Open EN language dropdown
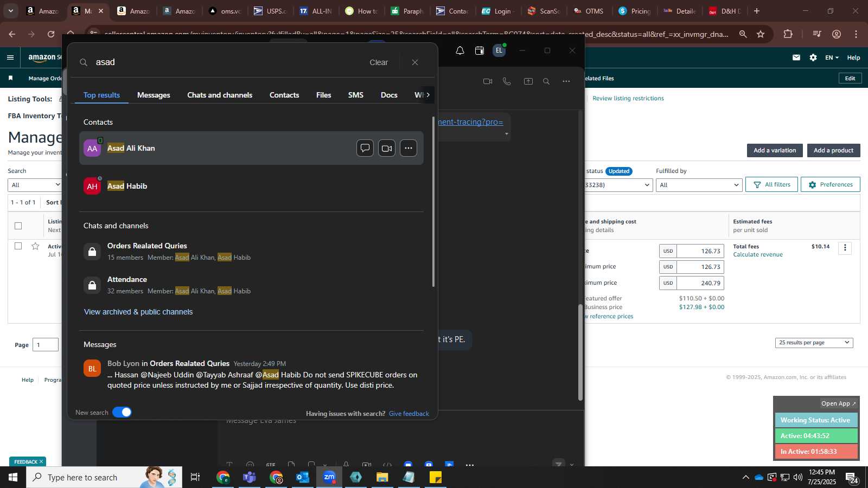868x488 pixels. (832, 57)
